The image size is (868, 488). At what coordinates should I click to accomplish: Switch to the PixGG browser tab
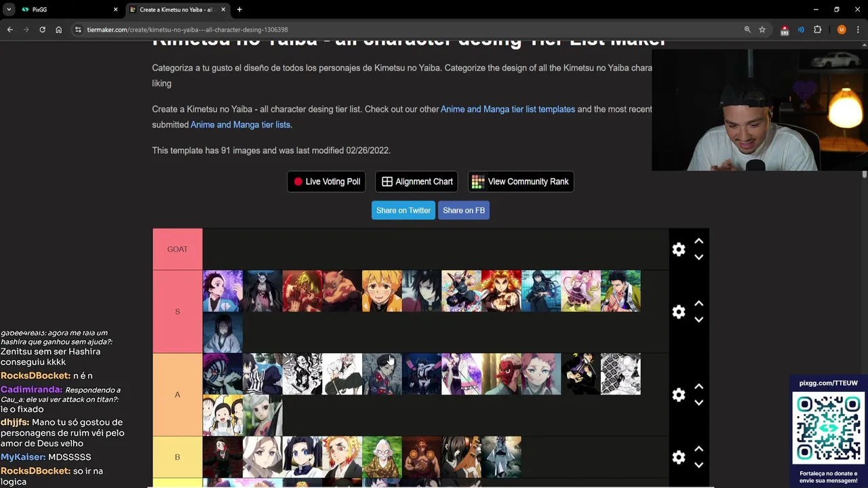pyautogui.click(x=68, y=9)
